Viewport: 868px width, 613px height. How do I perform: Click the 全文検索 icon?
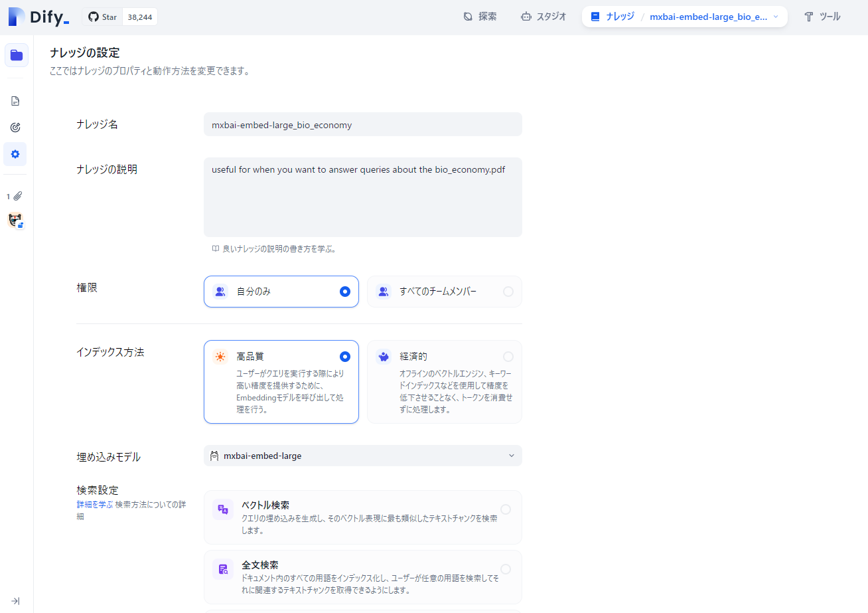pos(223,569)
